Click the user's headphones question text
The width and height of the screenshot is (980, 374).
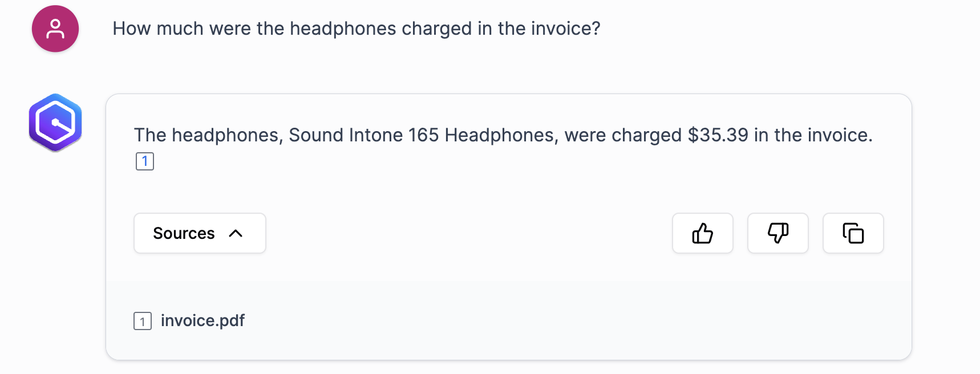point(356,29)
